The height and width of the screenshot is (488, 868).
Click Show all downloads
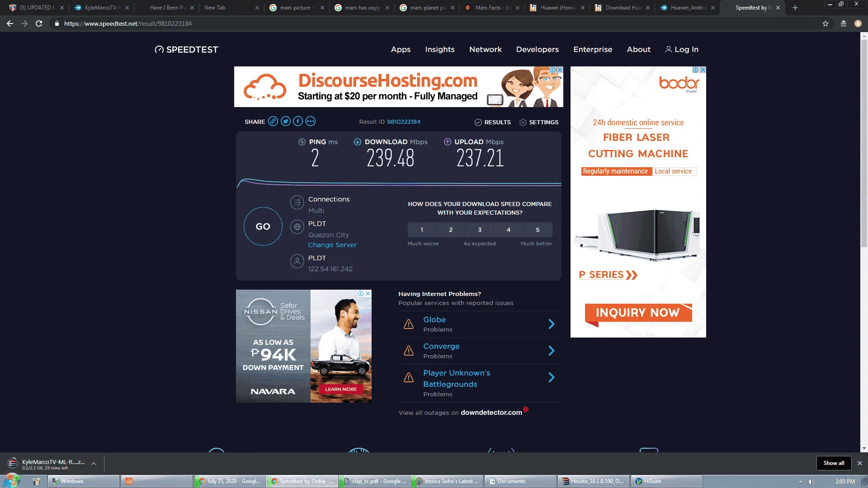point(834,463)
